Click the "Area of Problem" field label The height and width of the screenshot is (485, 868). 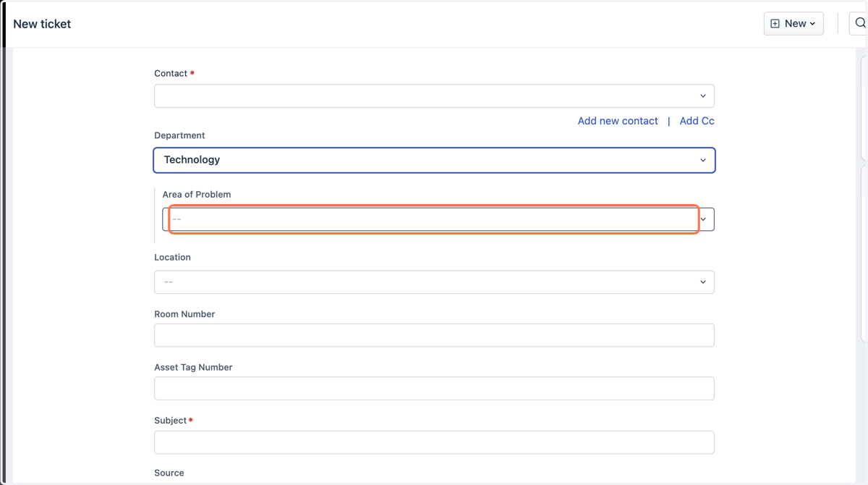(x=197, y=195)
